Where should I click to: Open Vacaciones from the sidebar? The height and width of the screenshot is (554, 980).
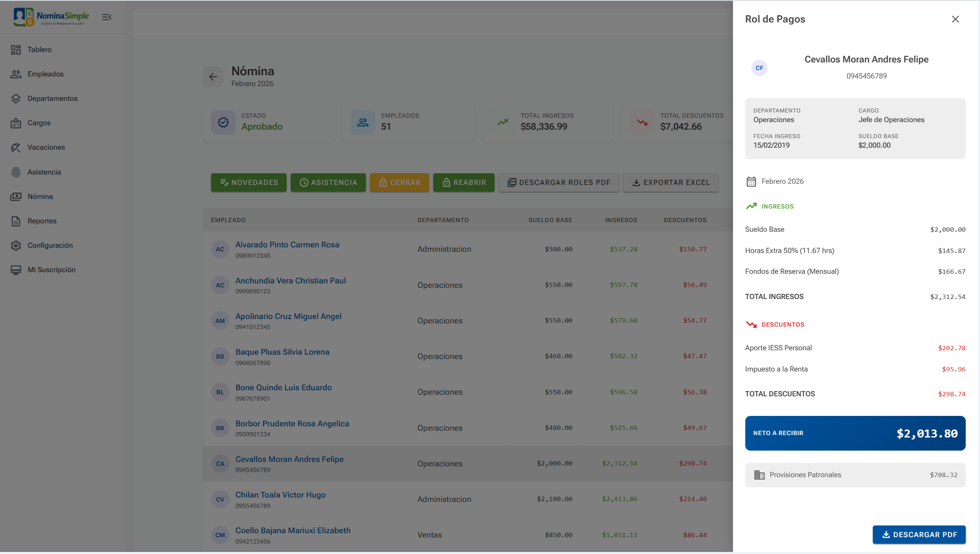46,147
